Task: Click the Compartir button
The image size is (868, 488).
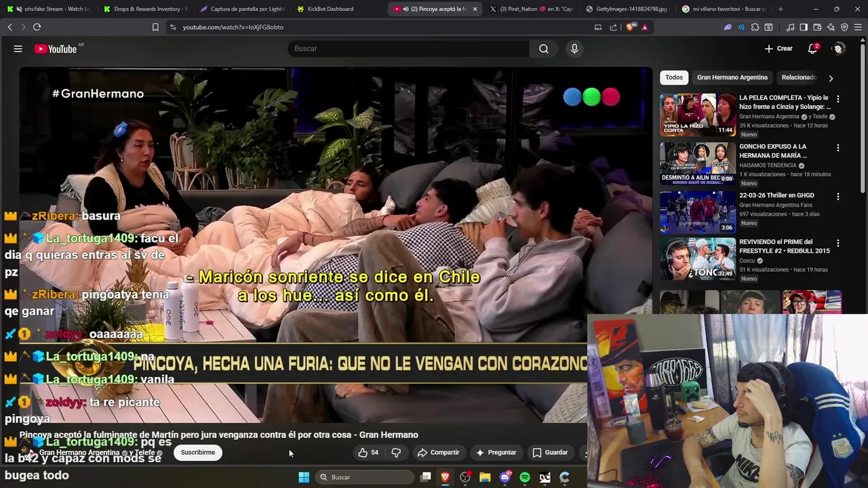Action: [438, 453]
